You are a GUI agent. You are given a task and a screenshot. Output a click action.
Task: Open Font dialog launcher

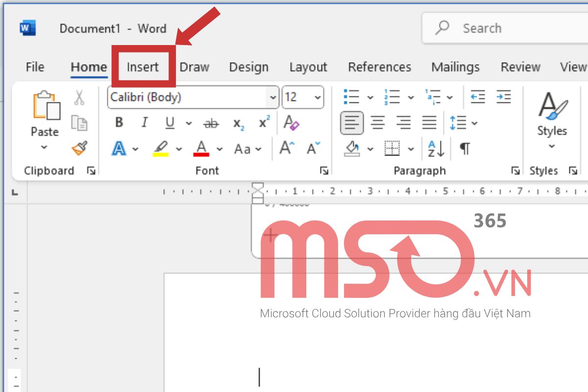(x=324, y=171)
